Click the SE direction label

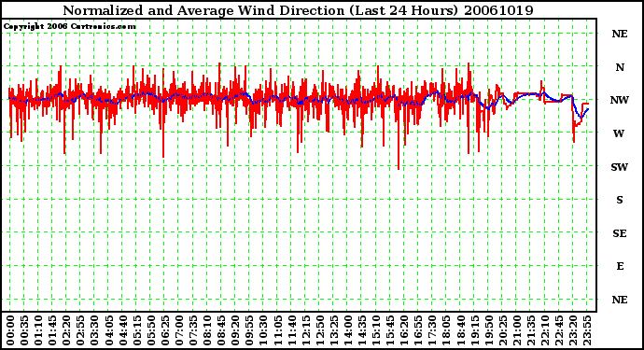pyautogui.click(x=620, y=233)
